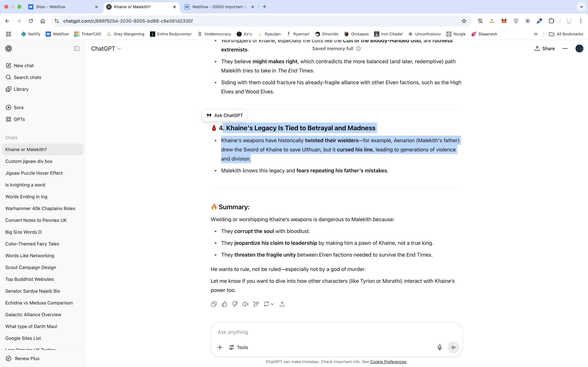Click the share response upload icon
The height and width of the screenshot is (367, 588).
click(282, 304)
